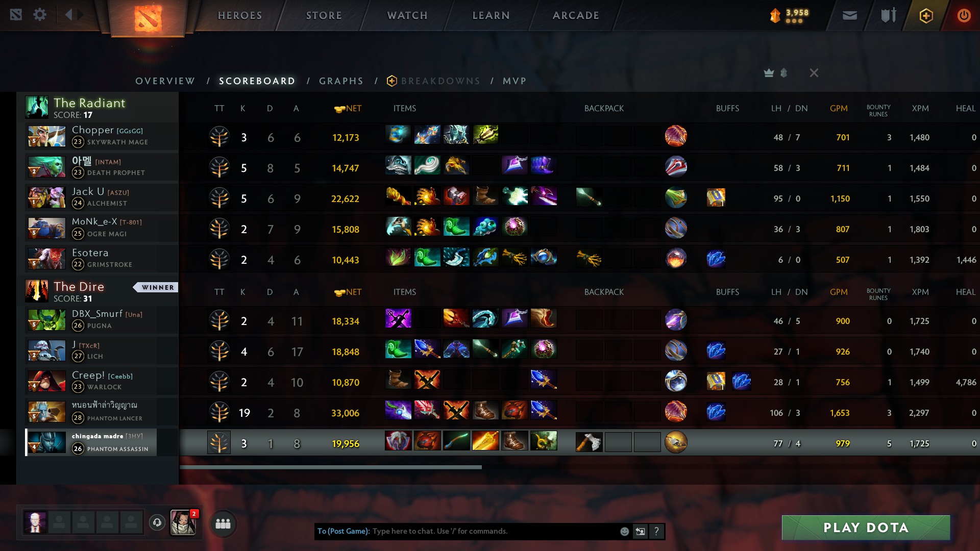Click the back navigation arrow
The height and width of the screenshot is (551, 980).
68,15
